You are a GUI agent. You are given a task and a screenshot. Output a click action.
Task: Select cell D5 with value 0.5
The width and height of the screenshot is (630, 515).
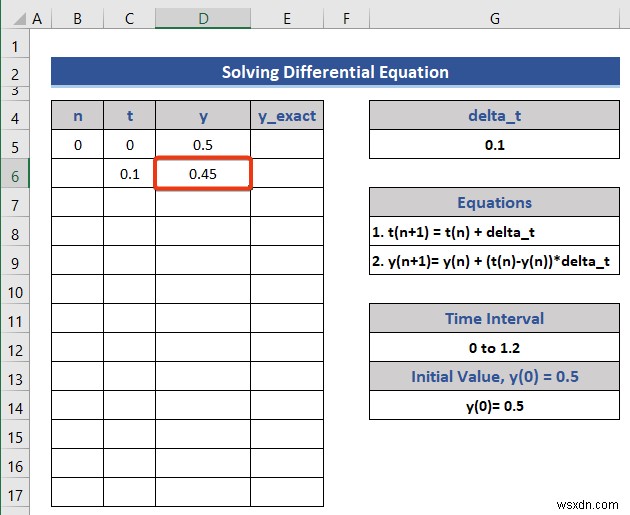[x=203, y=144]
